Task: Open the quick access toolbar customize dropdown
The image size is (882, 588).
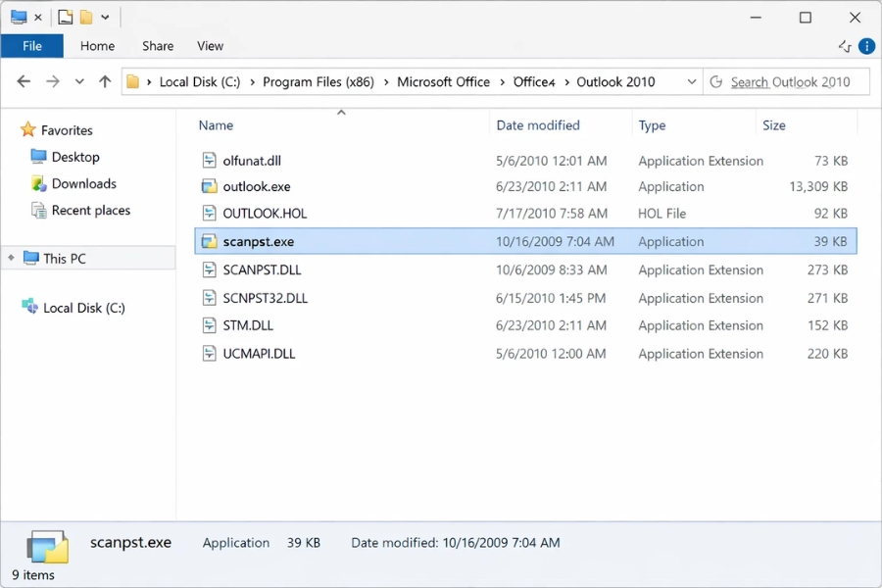Action: (105, 17)
